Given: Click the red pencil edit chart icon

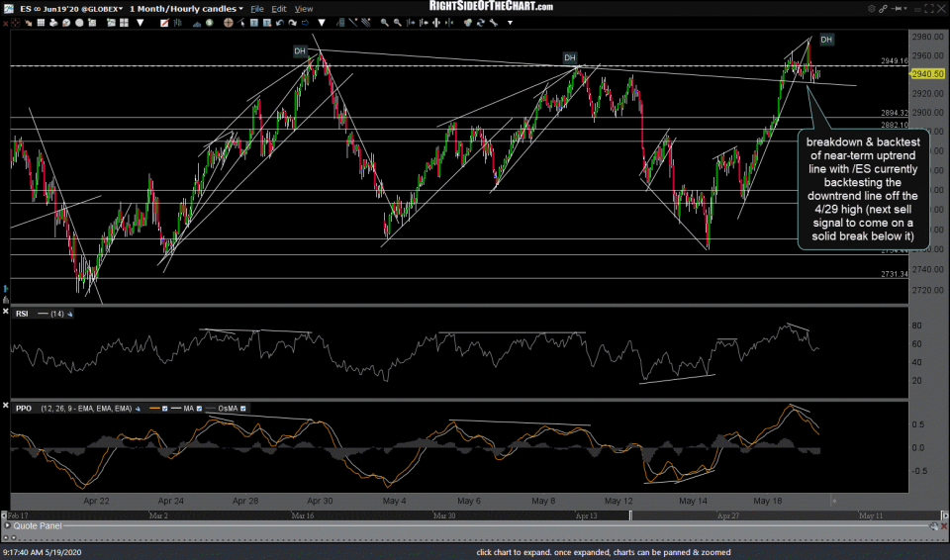Looking at the screenshot, I should tap(164, 23).
